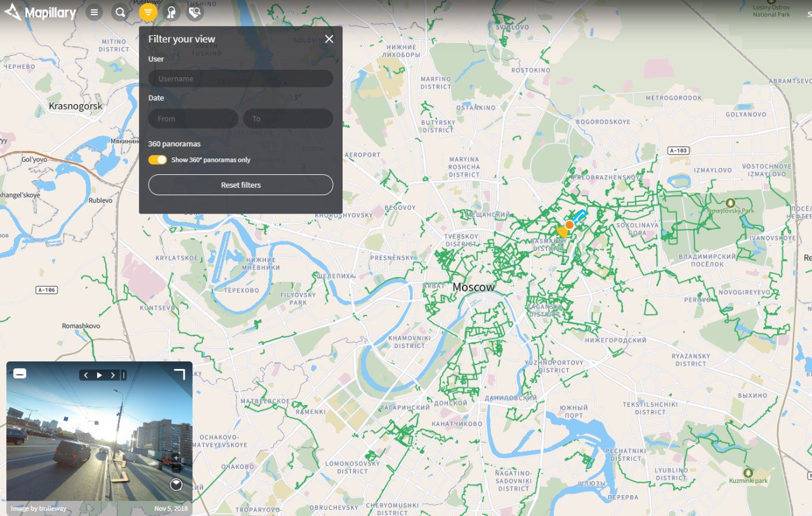Play the image sequence
The height and width of the screenshot is (516, 812).
pyautogui.click(x=99, y=375)
